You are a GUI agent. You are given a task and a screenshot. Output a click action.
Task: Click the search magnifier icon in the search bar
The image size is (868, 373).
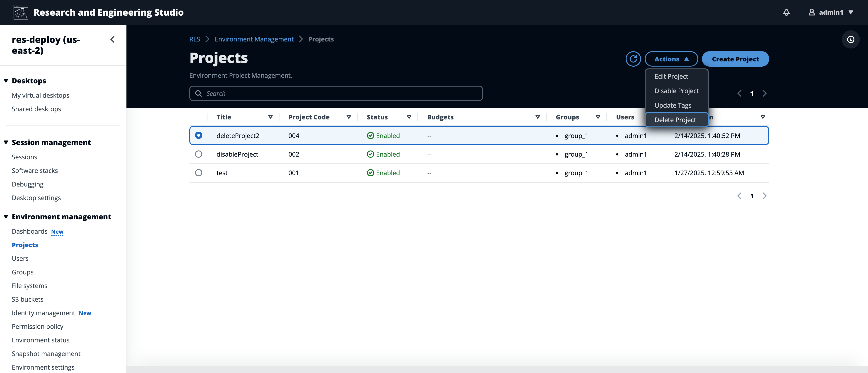point(198,93)
